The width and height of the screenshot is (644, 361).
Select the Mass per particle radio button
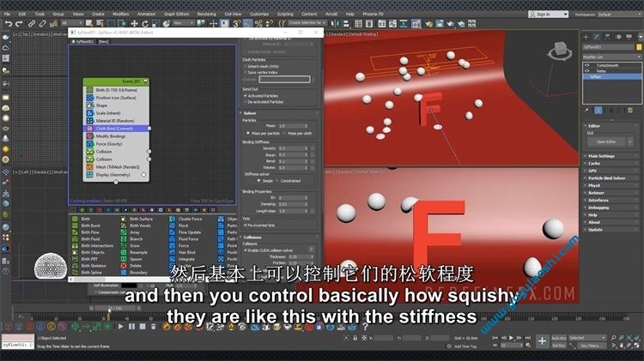tap(248, 133)
